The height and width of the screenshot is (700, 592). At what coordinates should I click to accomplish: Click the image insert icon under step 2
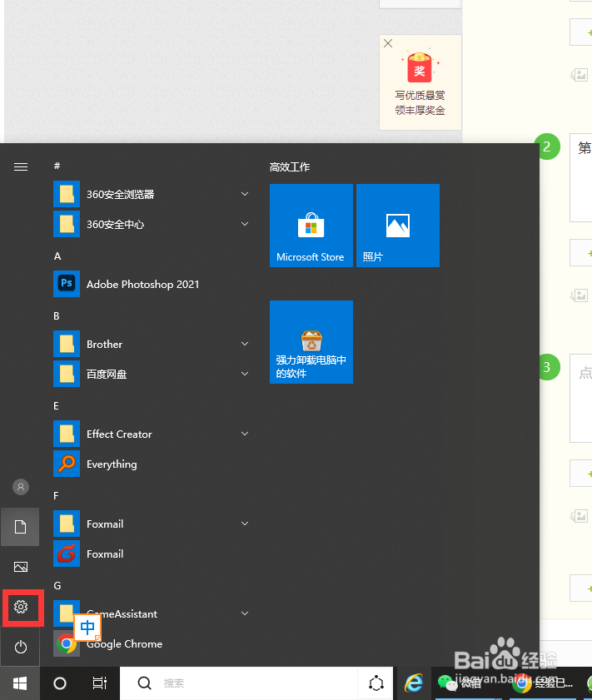pos(579,295)
